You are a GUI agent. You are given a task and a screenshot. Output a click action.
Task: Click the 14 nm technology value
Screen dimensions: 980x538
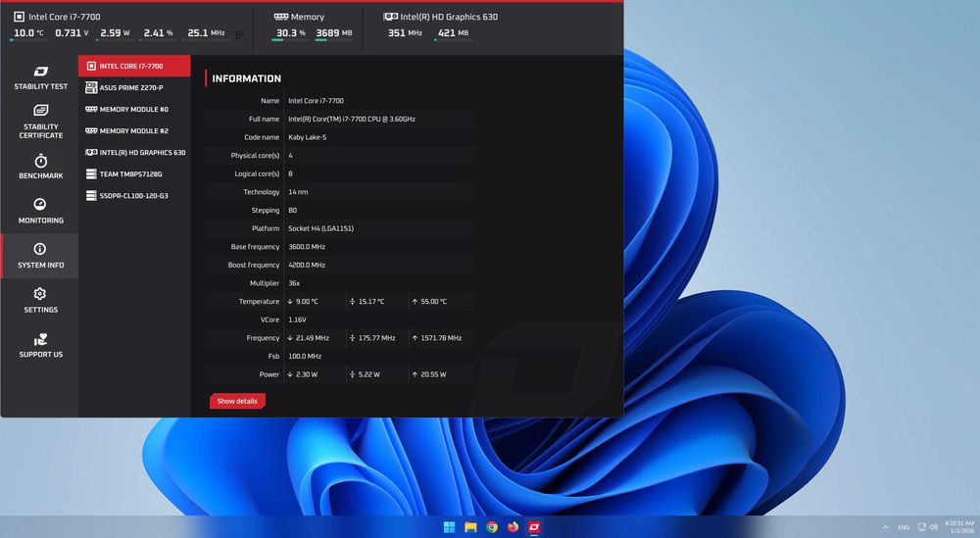298,192
